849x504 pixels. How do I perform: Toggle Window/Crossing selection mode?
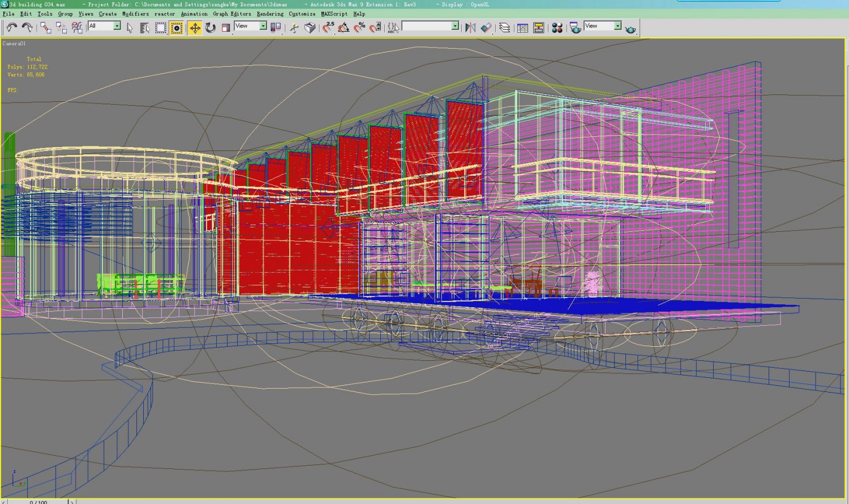(176, 27)
